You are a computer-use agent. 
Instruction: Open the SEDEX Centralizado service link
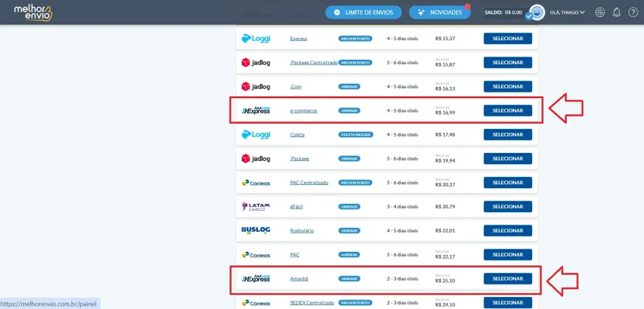pyautogui.click(x=312, y=303)
